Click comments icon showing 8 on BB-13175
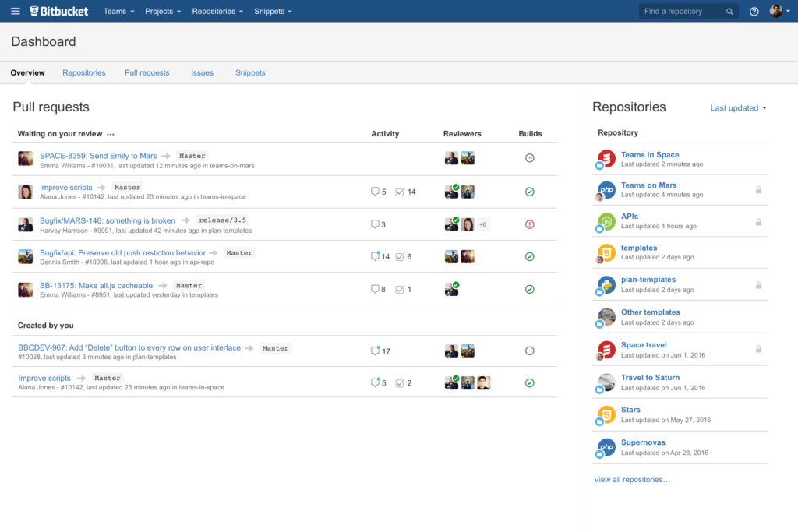 [375, 290]
